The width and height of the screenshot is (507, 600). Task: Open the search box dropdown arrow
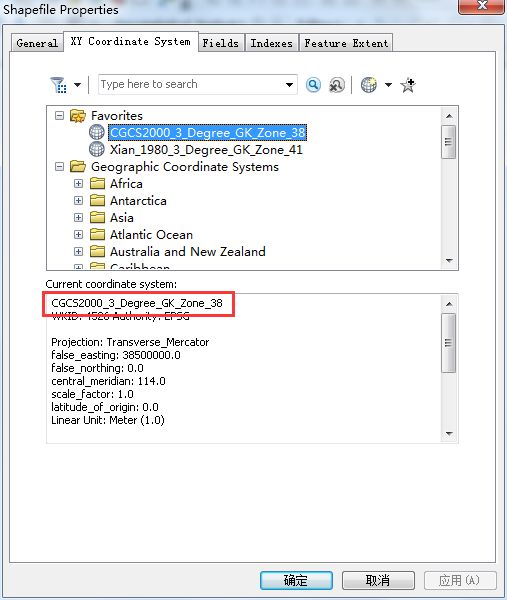pyautogui.click(x=289, y=85)
